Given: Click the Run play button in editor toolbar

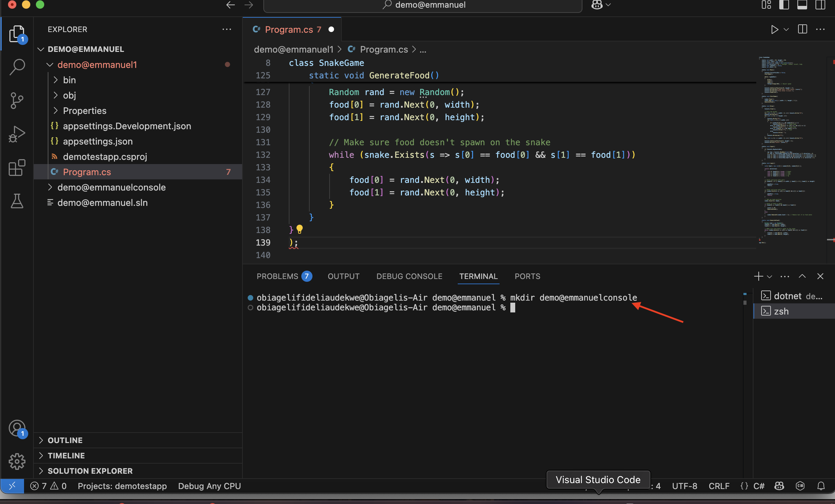Looking at the screenshot, I should click(774, 30).
